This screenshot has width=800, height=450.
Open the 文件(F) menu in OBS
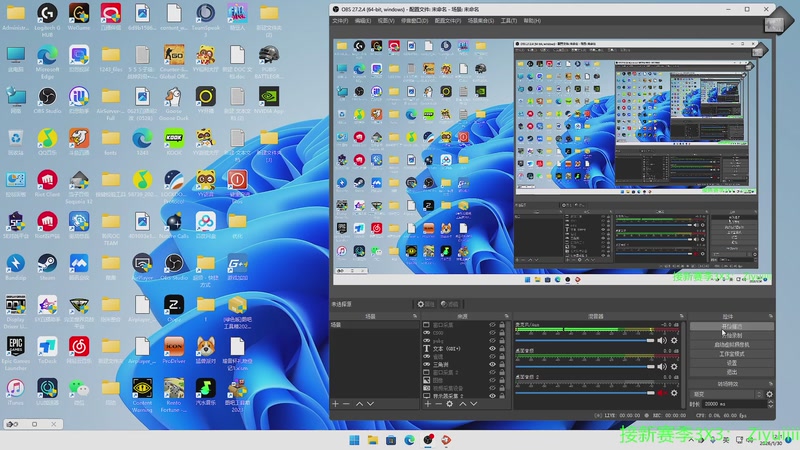pyautogui.click(x=340, y=20)
